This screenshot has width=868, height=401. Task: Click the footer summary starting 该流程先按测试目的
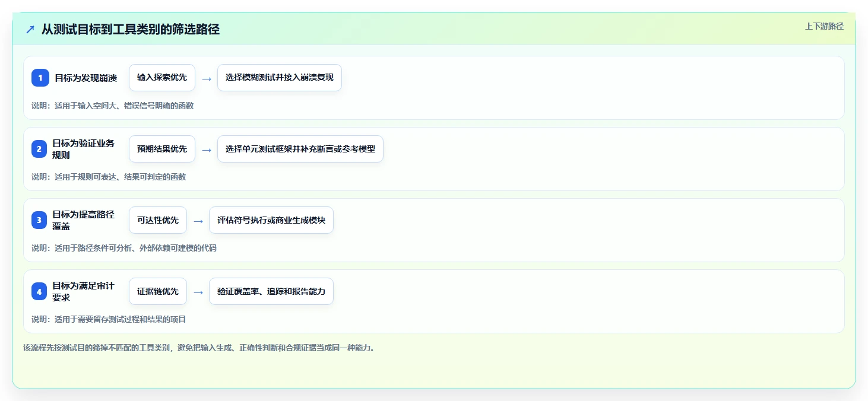tap(199, 348)
